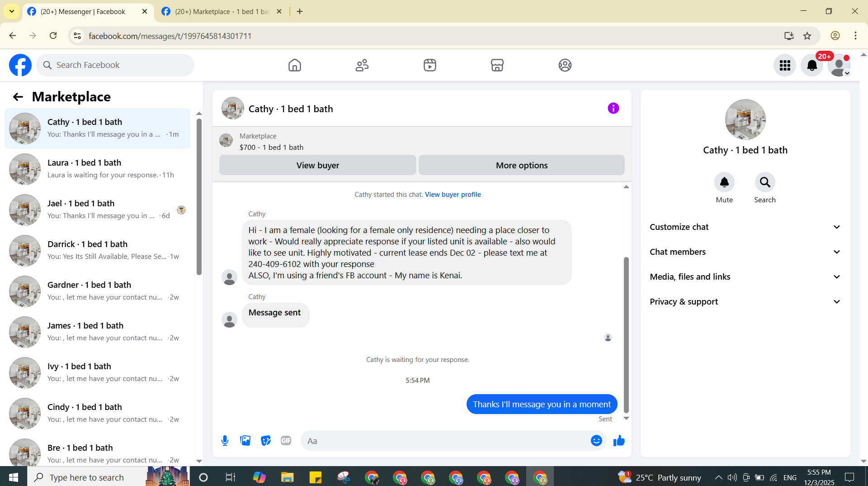Open Chrome's three-dot menu
This screenshot has width=868, height=486.
click(x=855, y=36)
